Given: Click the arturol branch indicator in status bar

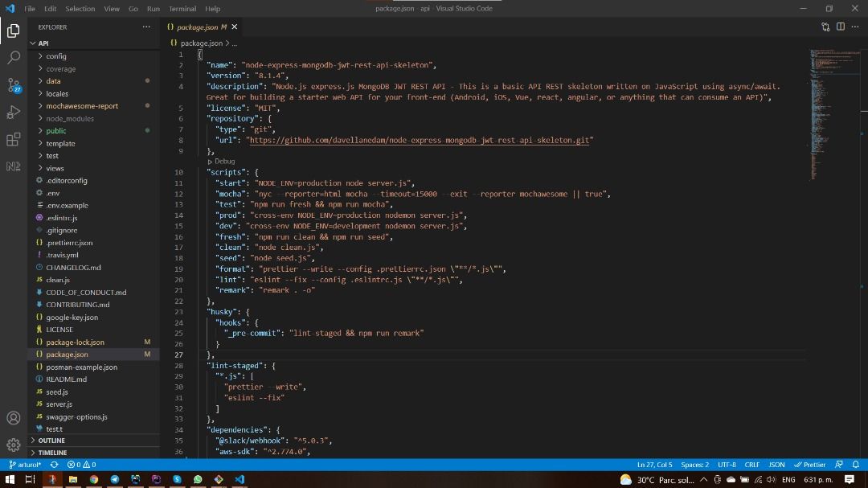Looking at the screenshot, I should 25,465.
